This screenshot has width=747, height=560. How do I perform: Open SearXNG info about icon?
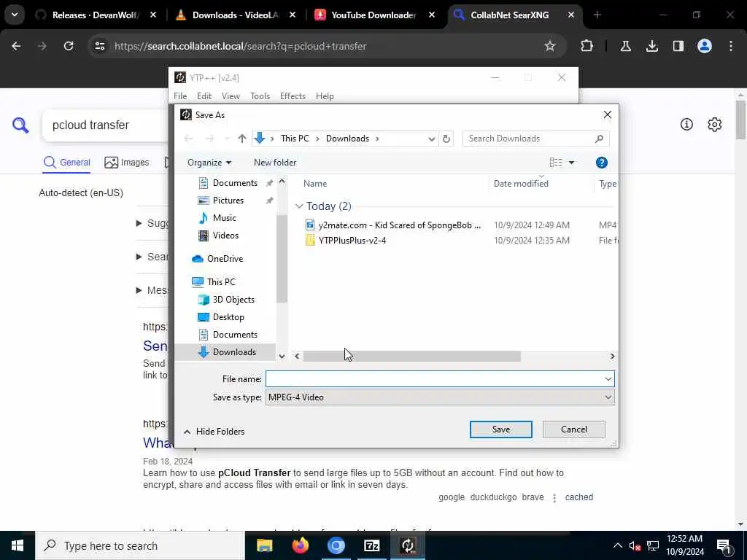[x=686, y=125]
